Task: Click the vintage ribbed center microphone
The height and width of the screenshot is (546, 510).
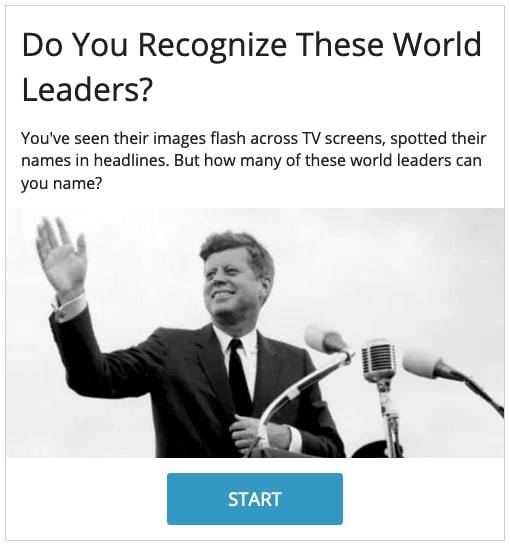Action: [x=379, y=361]
